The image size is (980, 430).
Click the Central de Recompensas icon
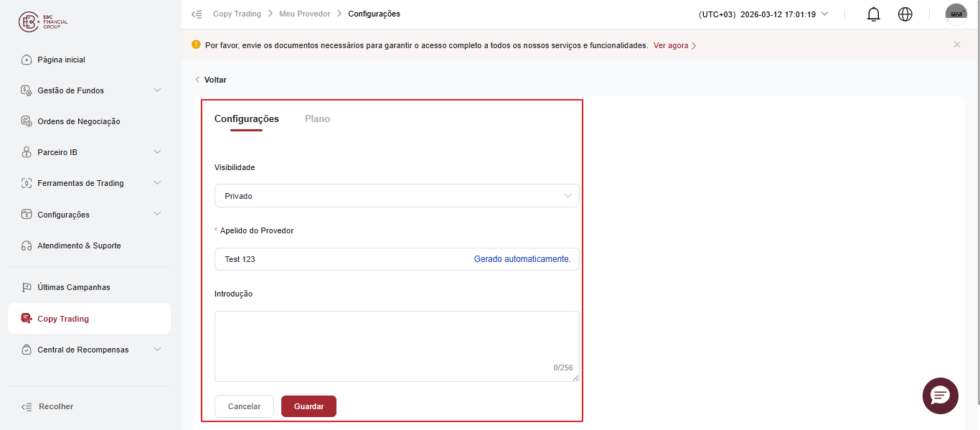(27, 350)
